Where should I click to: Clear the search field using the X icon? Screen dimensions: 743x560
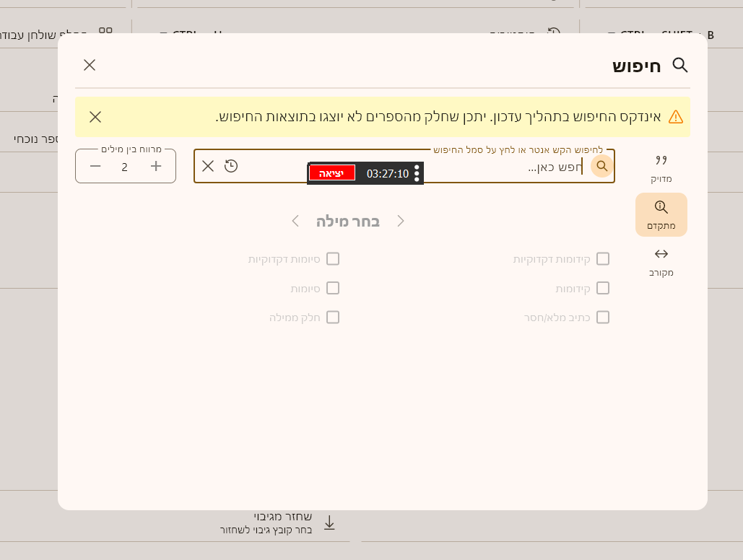pyautogui.click(x=208, y=166)
